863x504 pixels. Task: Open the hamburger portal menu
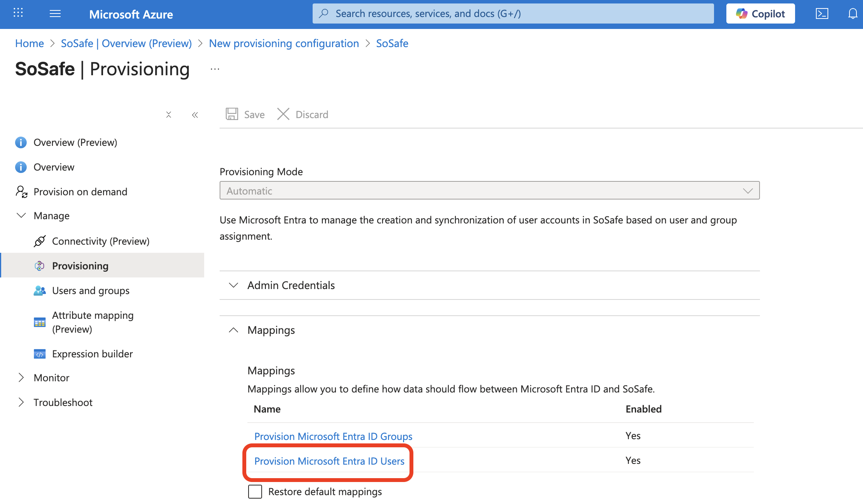pos(55,14)
